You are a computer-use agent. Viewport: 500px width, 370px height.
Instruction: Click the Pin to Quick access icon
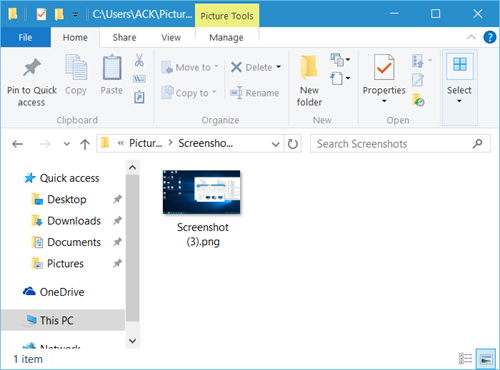tap(32, 67)
